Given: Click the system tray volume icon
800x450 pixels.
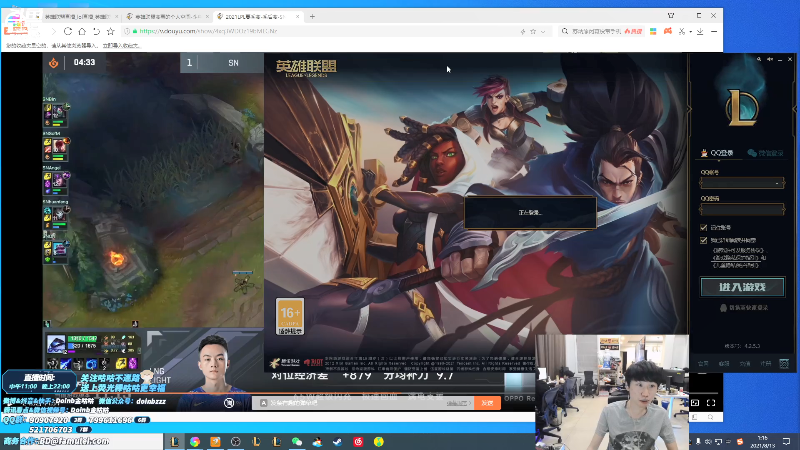Looking at the screenshot, I should click(x=708, y=441).
